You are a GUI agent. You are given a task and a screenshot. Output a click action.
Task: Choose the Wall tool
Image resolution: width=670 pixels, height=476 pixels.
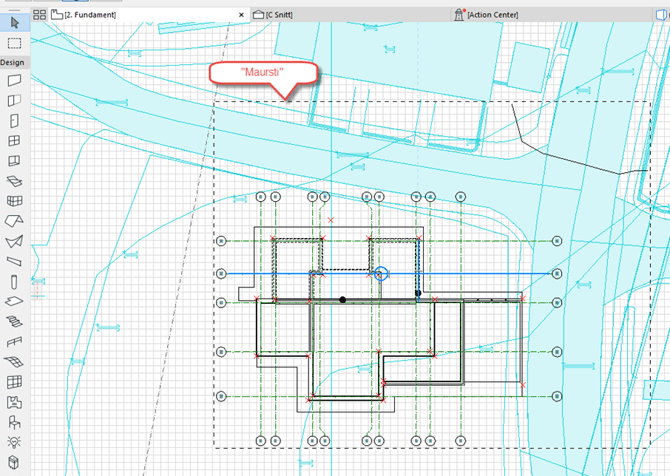[14, 80]
